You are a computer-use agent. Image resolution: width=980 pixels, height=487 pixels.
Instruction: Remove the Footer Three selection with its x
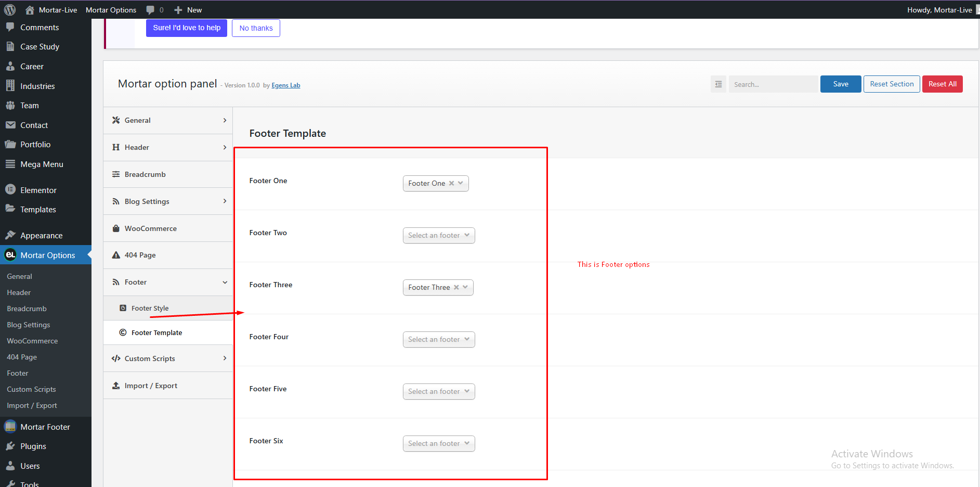[456, 287]
